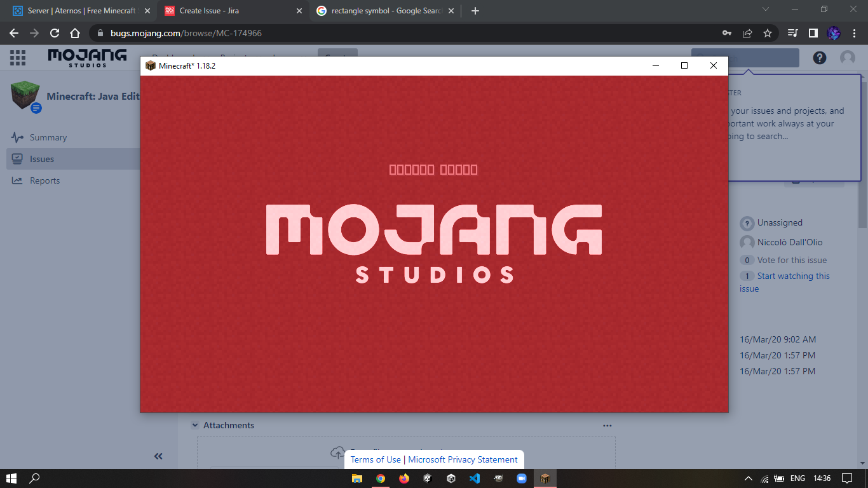Reload the page in Chrome

pyautogui.click(x=55, y=33)
